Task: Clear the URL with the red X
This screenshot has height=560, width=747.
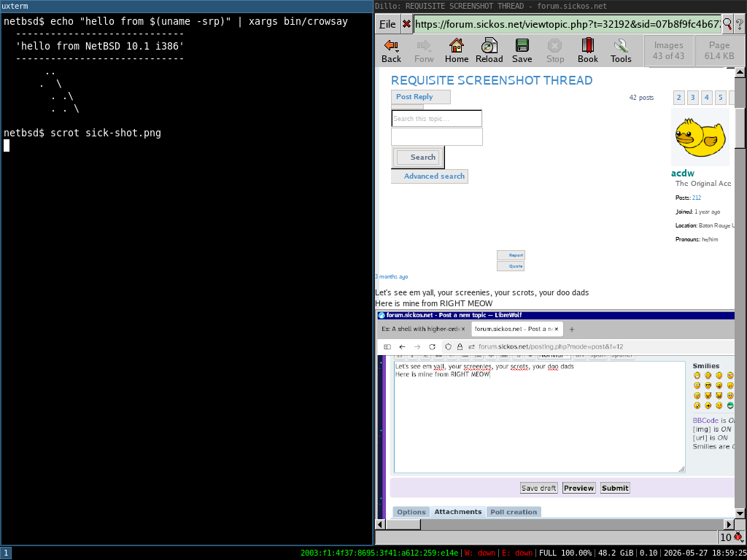Action: 406,24
